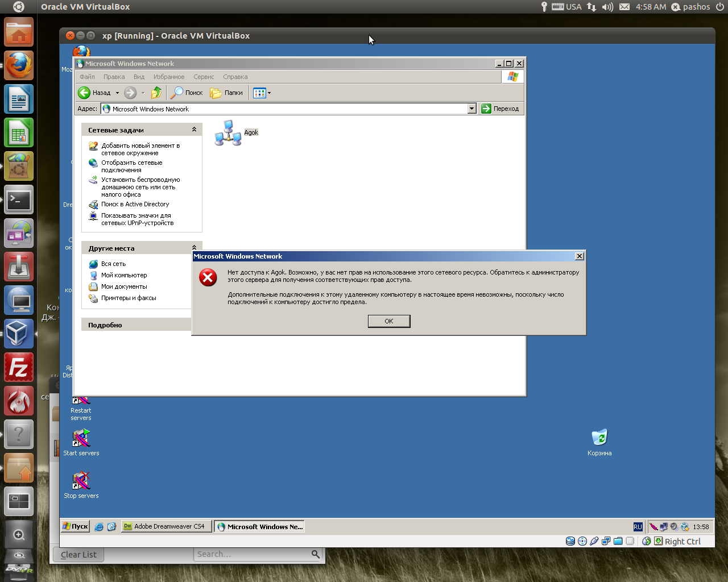Click Show network connections icon

point(93,163)
